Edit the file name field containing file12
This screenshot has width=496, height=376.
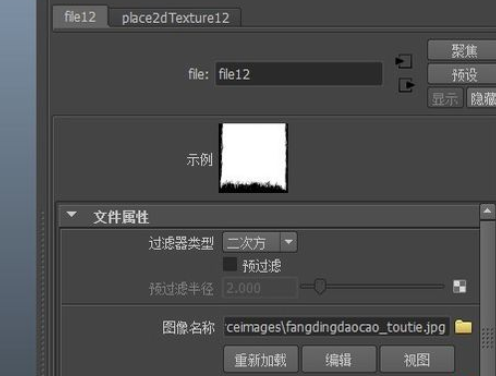coord(299,74)
